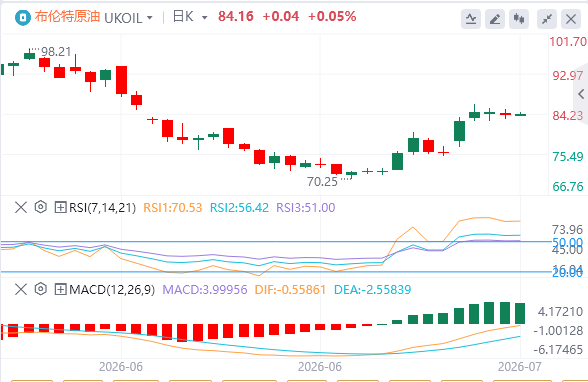Screen dimensions: 588x382
Task: Close the chart with top X button
Action: (571, 18)
